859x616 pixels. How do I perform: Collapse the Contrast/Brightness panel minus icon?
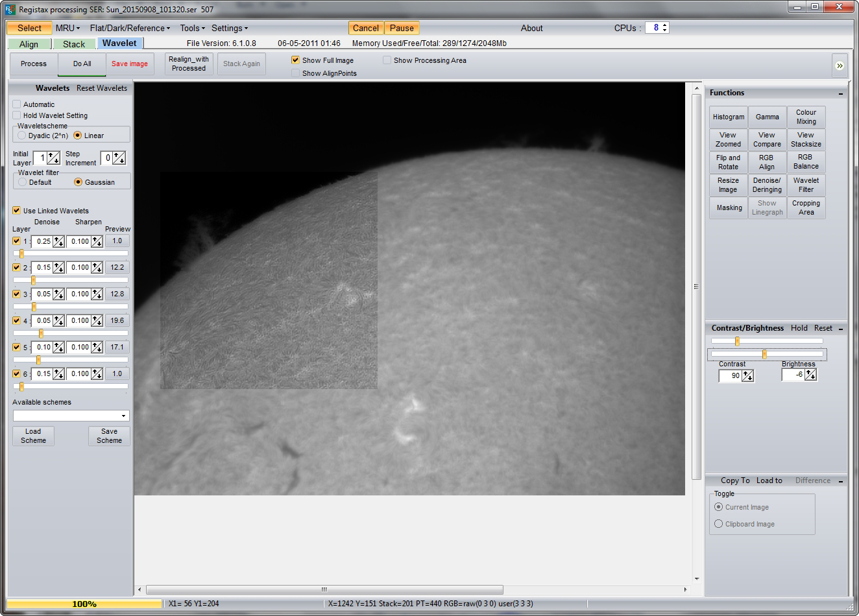pos(841,329)
